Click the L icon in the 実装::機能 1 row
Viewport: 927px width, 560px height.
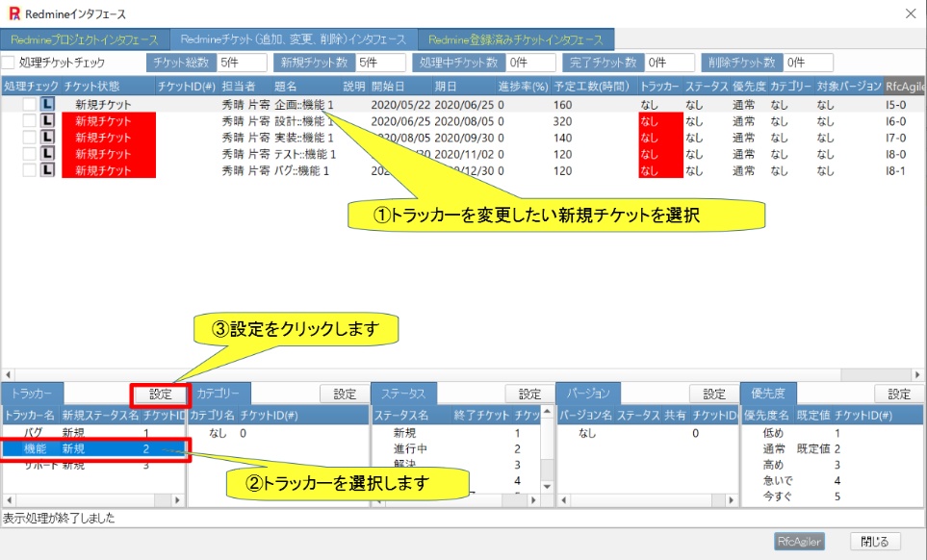pos(47,138)
